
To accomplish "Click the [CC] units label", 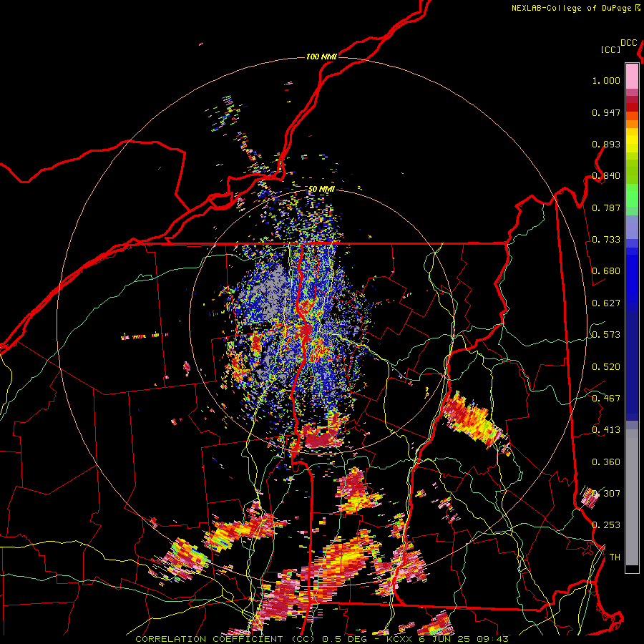I will (610, 49).
